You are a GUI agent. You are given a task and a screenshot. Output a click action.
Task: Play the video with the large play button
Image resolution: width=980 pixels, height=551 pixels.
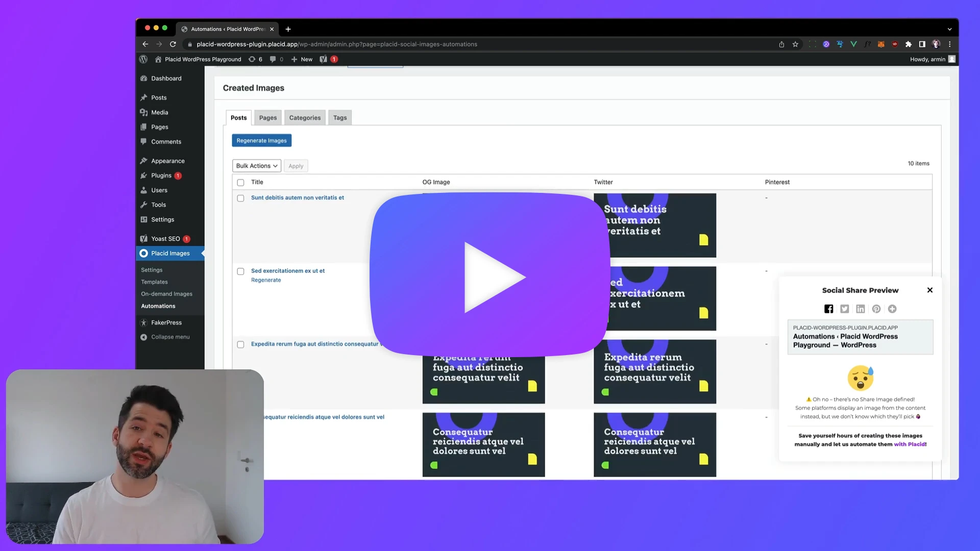tap(490, 274)
